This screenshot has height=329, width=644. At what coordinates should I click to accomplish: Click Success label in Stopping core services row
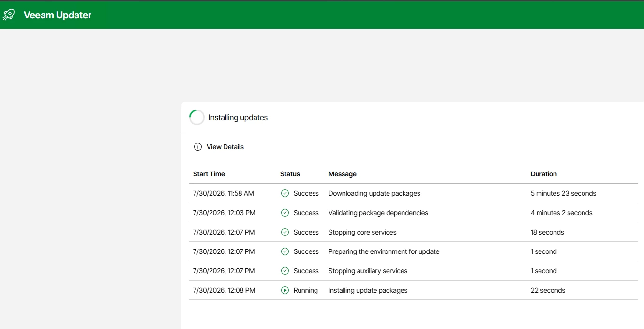[306, 232]
